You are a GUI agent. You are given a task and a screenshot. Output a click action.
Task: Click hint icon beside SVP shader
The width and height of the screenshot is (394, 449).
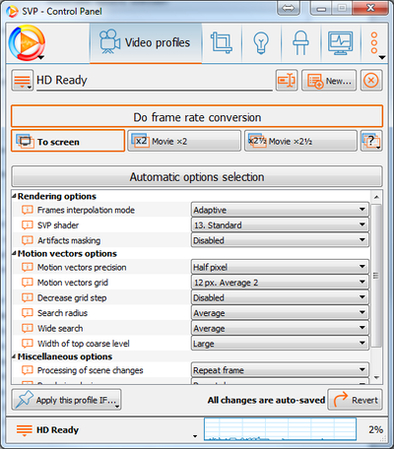[27, 225]
